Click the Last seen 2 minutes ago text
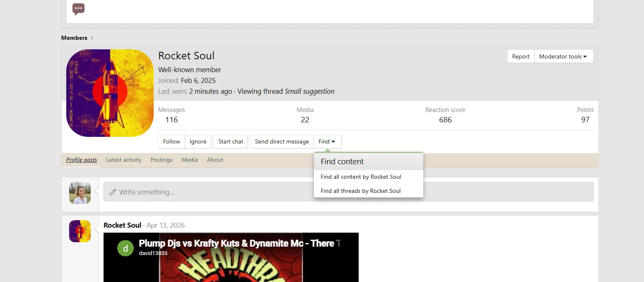644x282 pixels. click(195, 91)
